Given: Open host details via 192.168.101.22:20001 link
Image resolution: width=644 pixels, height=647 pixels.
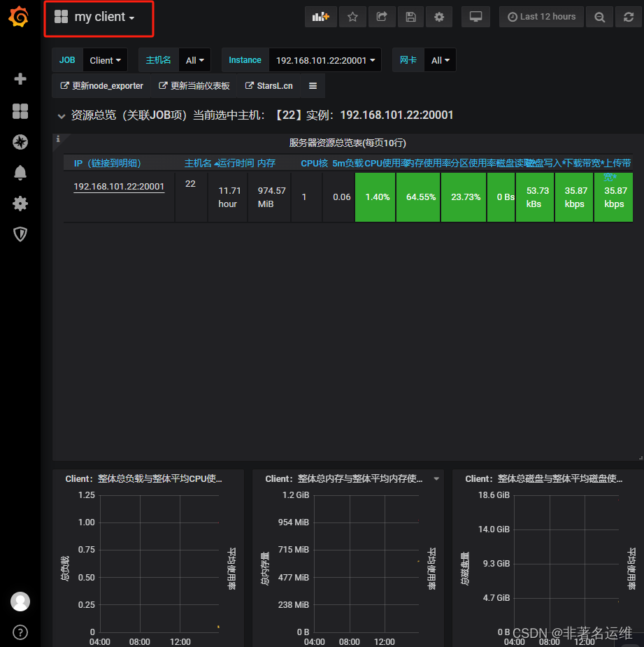Looking at the screenshot, I should tap(119, 187).
